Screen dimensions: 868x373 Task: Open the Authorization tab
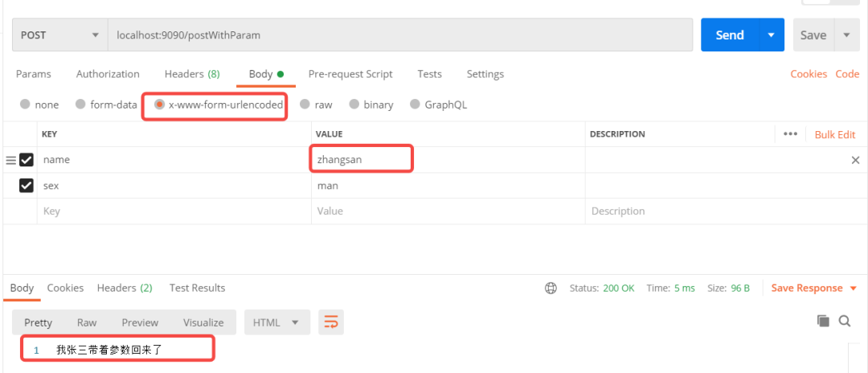click(108, 74)
